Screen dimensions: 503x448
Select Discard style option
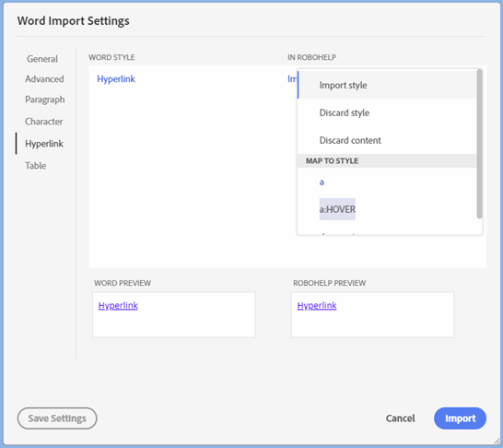coord(387,112)
